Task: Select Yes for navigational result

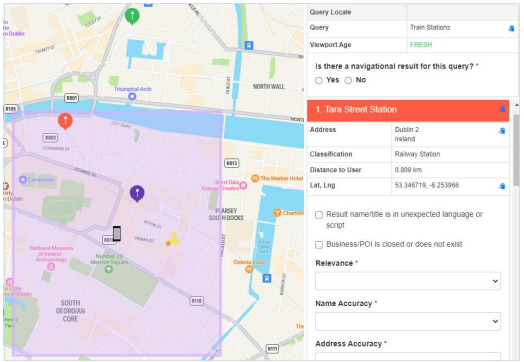Action: coord(319,81)
